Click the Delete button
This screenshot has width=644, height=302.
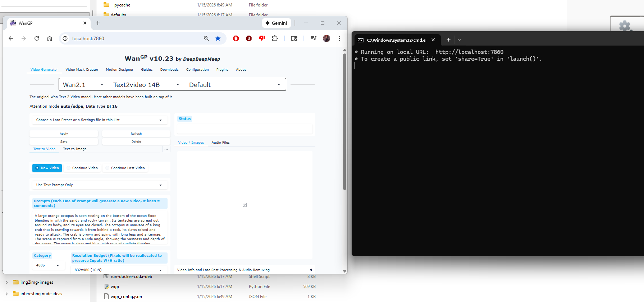(136, 141)
